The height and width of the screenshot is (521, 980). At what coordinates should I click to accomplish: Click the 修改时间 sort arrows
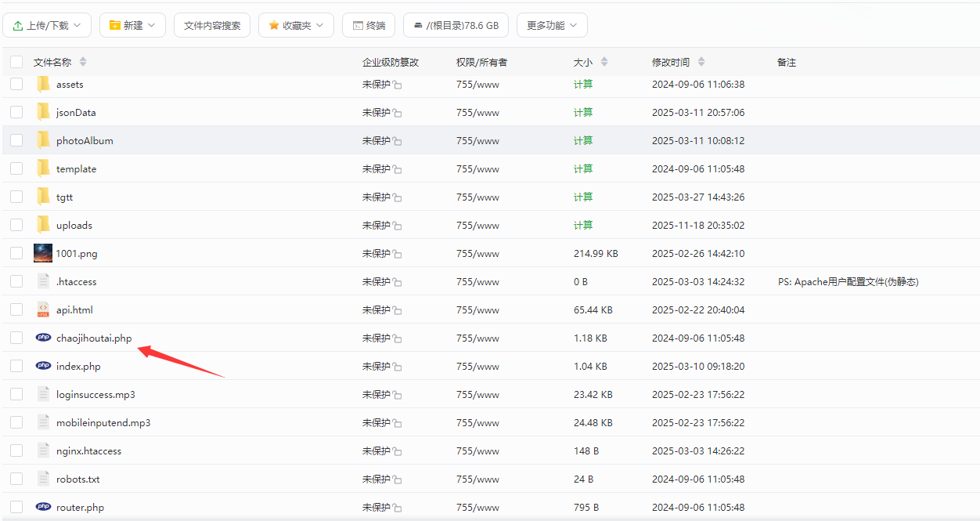coord(701,61)
